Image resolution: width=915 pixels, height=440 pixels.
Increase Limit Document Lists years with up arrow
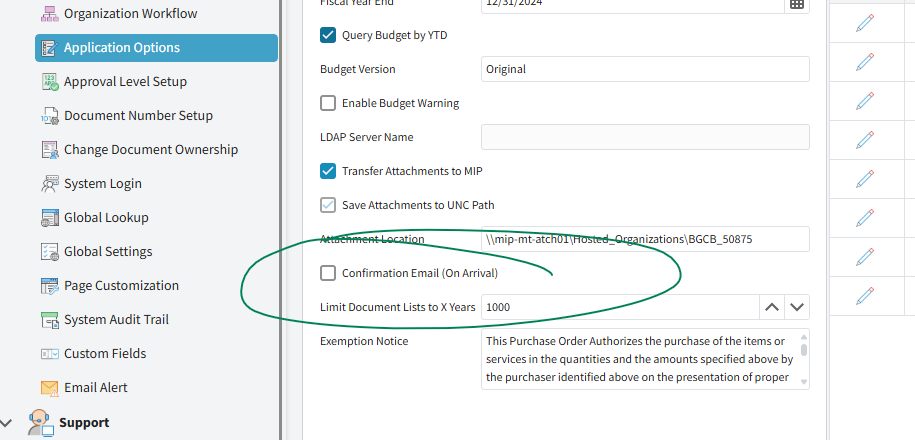[x=772, y=307]
